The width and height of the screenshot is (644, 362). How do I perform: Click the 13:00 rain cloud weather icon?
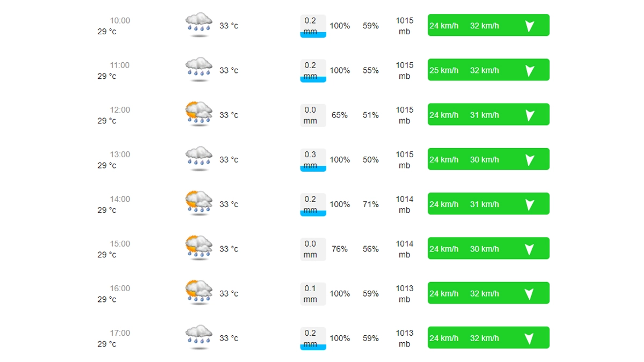tap(199, 158)
